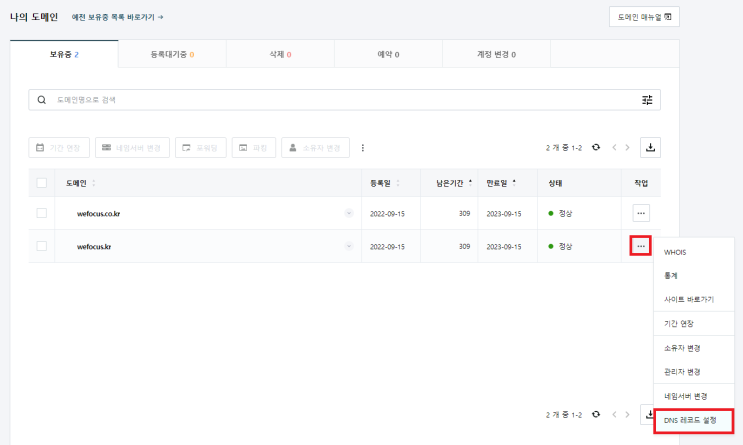Click 2022-09-15 registration date of wefocus.kr
Screen dimensions: 743x445
point(387,246)
